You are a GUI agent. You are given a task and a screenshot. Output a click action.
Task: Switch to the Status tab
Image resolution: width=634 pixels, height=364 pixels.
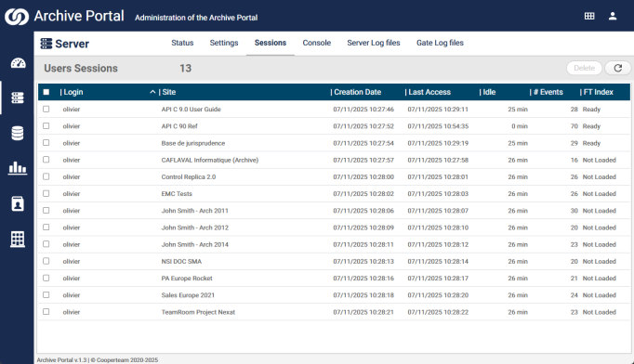[182, 43]
